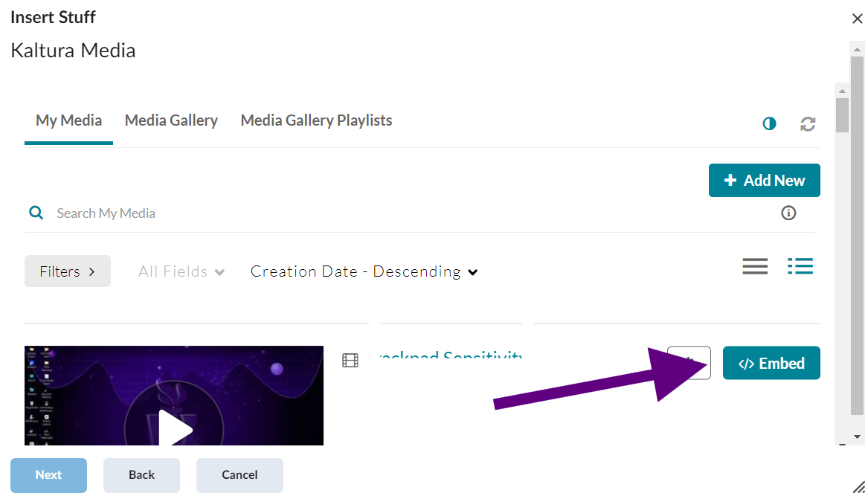Open the Media Gallery Playlists tab
This screenshot has width=868, height=496.
pos(316,120)
